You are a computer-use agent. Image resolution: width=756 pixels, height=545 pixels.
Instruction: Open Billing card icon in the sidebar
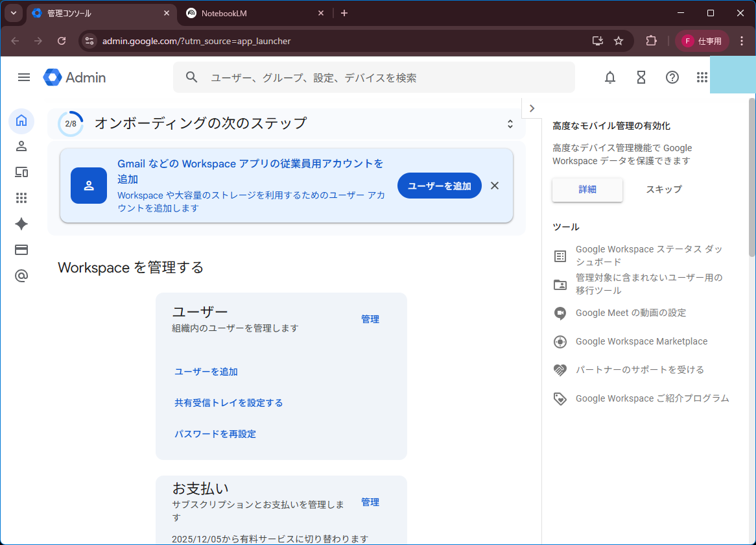point(21,250)
